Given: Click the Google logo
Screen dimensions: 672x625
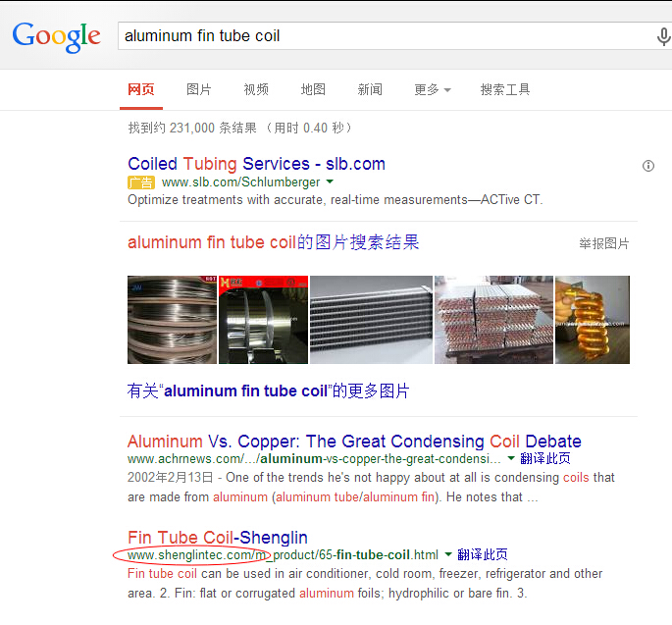Looking at the screenshot, I should (x=57, y=37).
